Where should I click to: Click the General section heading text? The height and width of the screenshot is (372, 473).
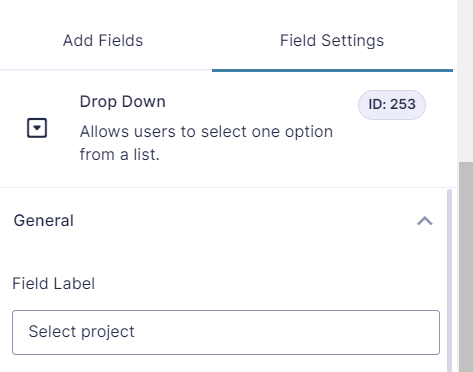(x=44, y=221)
